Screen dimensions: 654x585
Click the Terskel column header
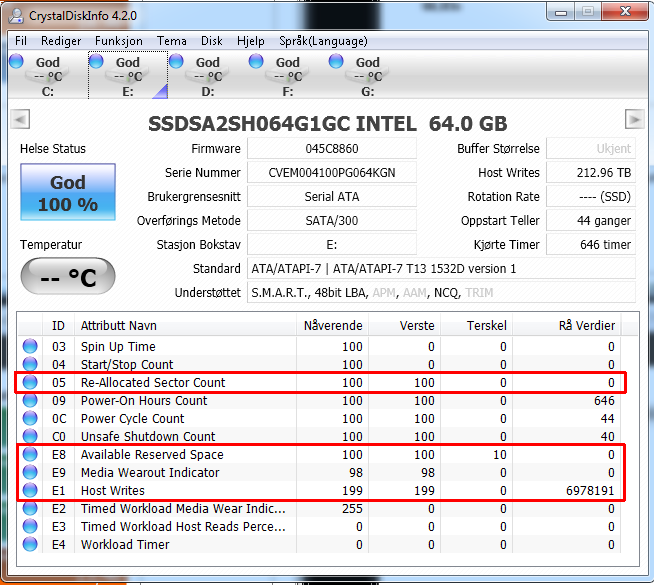coord(477,325)
